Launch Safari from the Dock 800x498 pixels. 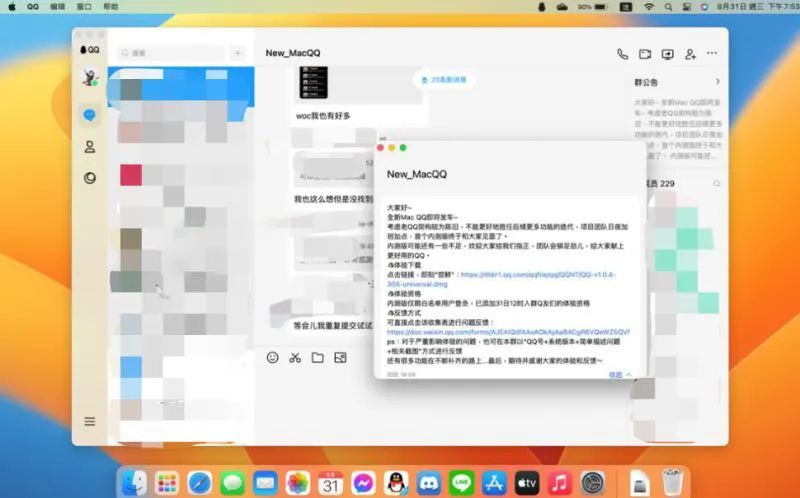pyautogui.click(x=199, y=482)
